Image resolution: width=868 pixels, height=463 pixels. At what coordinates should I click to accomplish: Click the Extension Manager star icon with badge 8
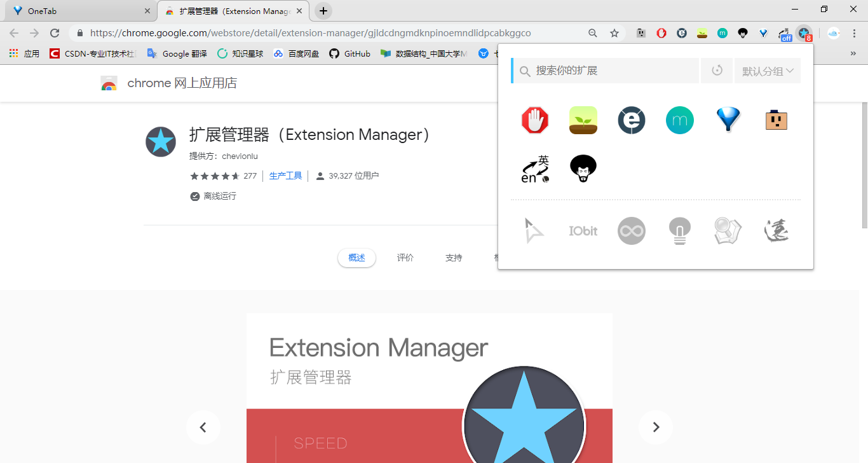click(x=805, y=34)
